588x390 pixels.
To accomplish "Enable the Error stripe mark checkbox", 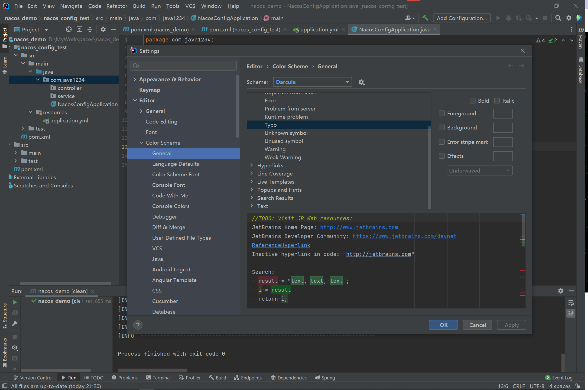I will (x=442, y=142).
